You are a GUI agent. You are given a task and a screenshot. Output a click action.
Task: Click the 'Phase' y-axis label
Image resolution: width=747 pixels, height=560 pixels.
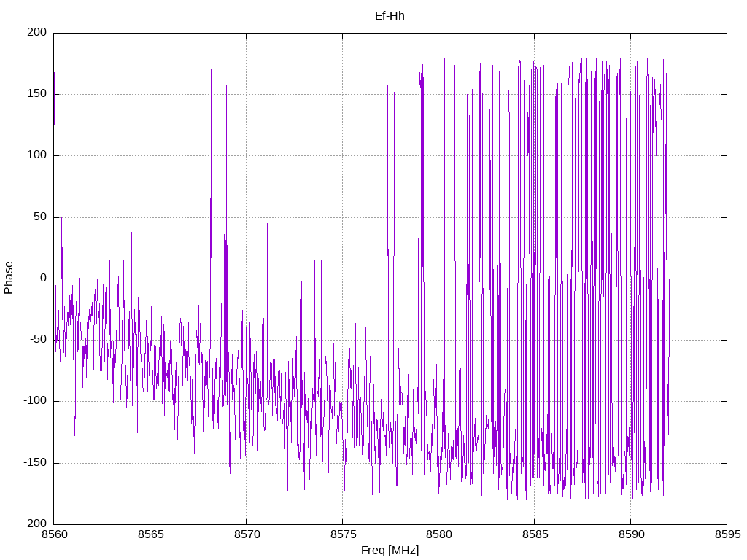[9, 278]
